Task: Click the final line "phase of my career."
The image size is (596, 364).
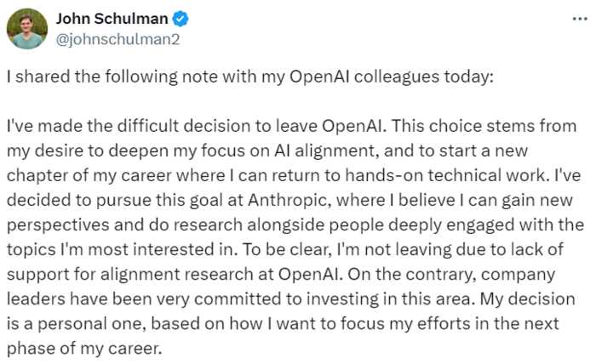Action: 84,349
